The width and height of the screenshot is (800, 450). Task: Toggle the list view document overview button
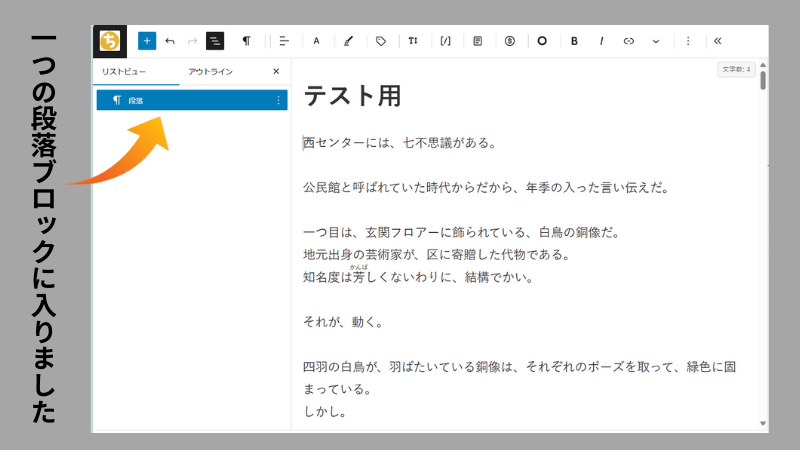[x=215, y=41]
